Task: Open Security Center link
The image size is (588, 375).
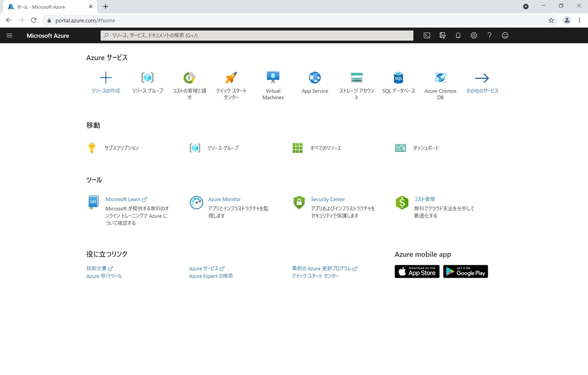Action: (x=328, y=199)
